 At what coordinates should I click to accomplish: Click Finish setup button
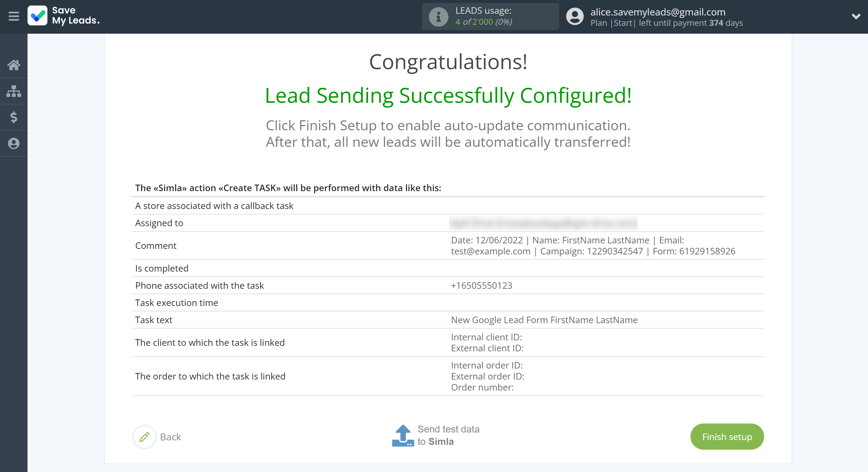tap(726, 437)
